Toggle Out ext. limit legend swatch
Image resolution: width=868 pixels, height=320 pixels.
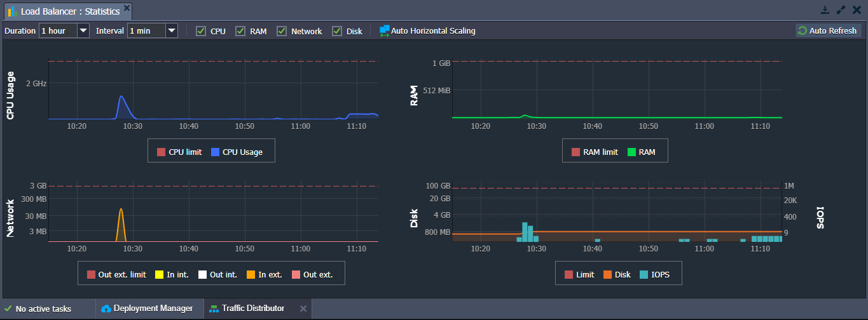click(x=90, y=274)
